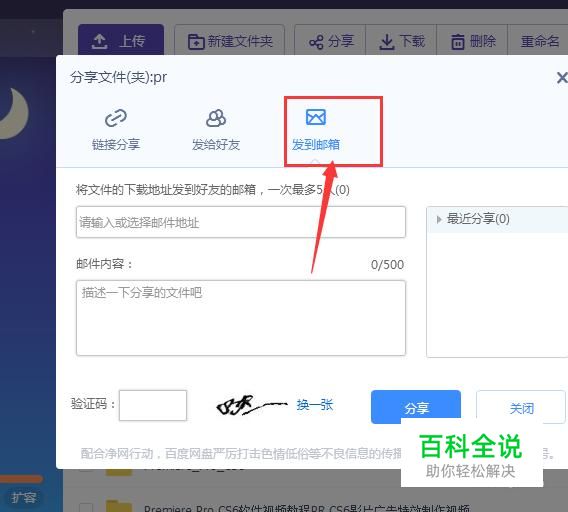
Task: Click the 关闭 button
Action: click(521, 408)
